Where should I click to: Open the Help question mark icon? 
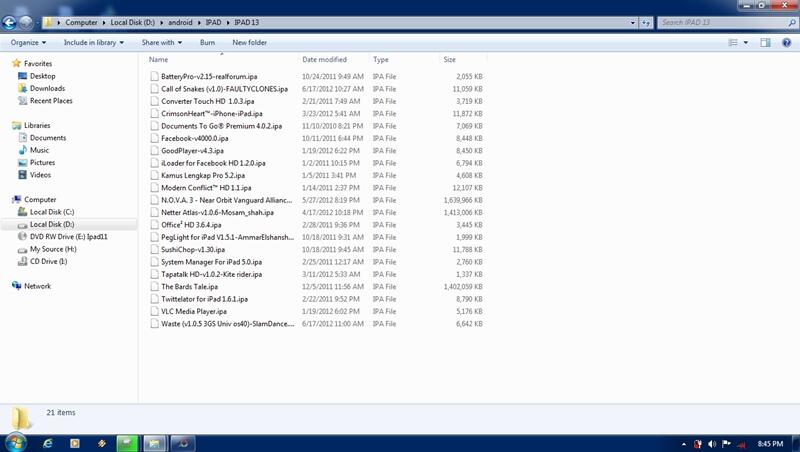pyautogui.click(x=787, y=43)
